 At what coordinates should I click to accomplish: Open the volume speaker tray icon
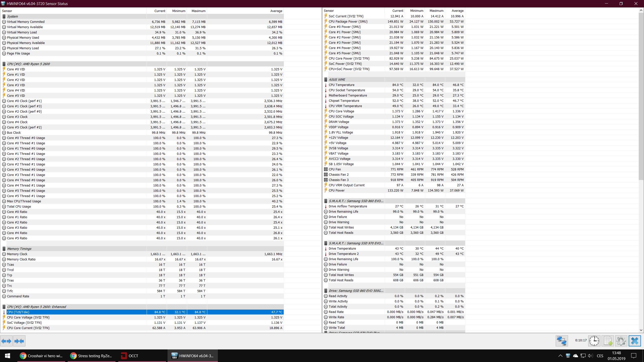[590, 356]
